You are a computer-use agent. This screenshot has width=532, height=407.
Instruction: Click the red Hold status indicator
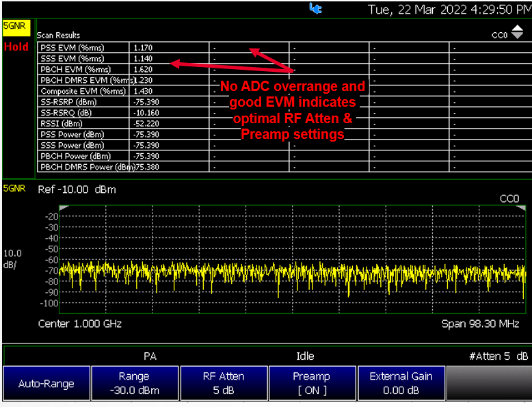16,47
